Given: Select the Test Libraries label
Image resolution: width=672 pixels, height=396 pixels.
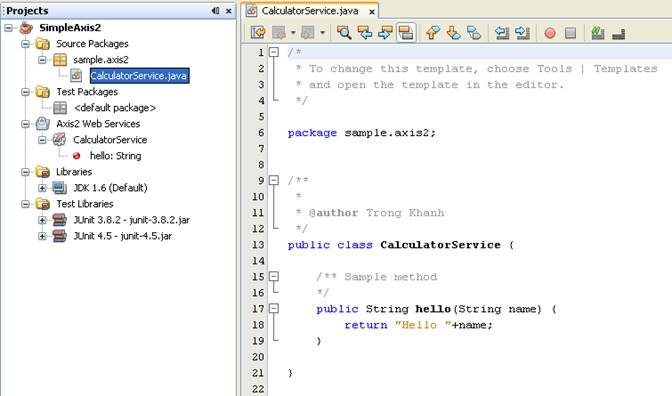Looking at the screenshot, I should click(85, 204).
